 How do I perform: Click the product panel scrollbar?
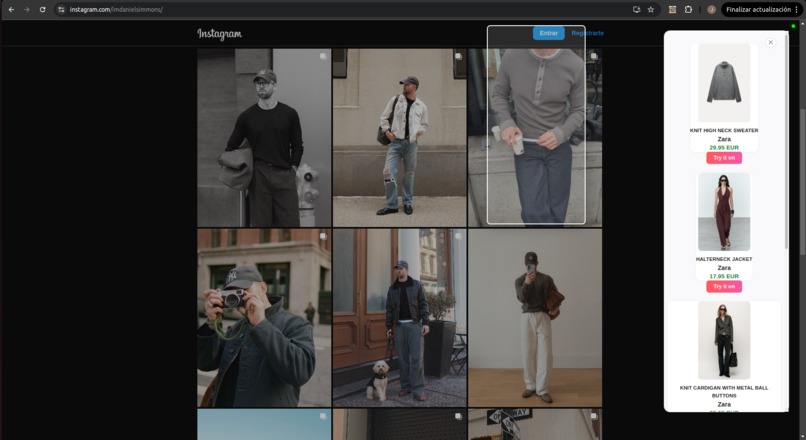point(786,141)
